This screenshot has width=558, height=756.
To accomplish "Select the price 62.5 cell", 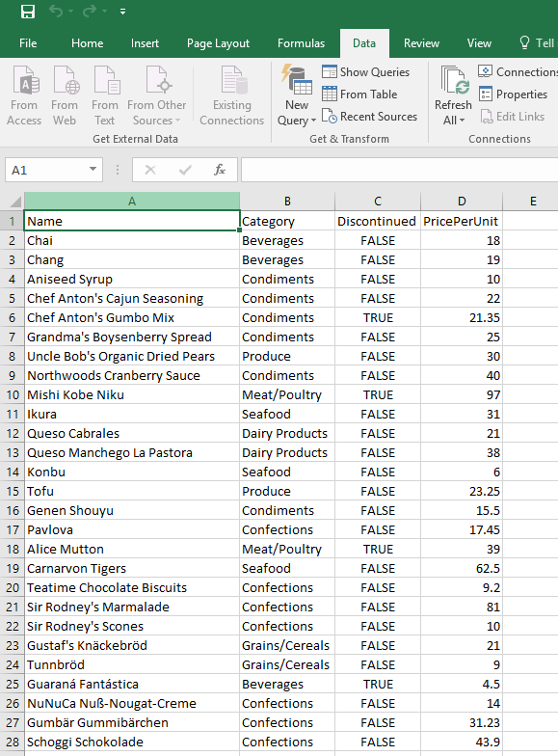I will pyautogui.click(x=462, y=569).
